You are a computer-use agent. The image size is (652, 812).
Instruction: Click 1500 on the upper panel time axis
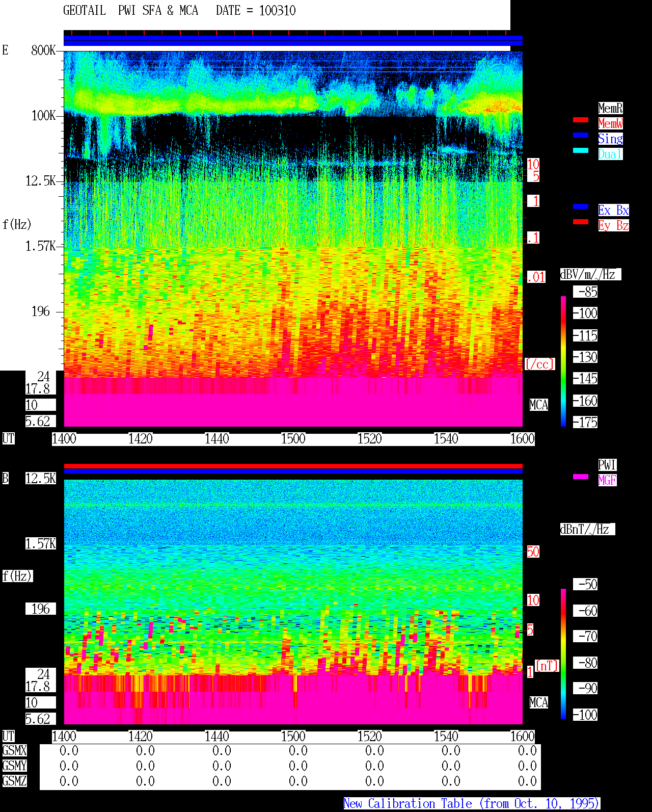click(x=293, y=439)
